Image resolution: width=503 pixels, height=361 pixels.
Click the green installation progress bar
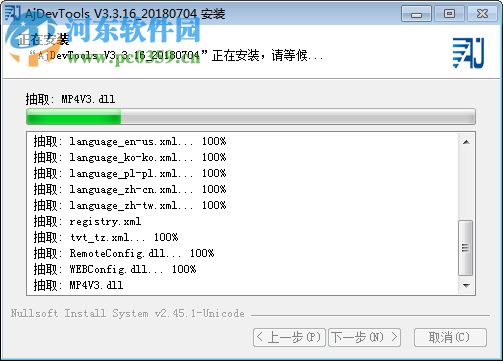click(x=251, y=117)
